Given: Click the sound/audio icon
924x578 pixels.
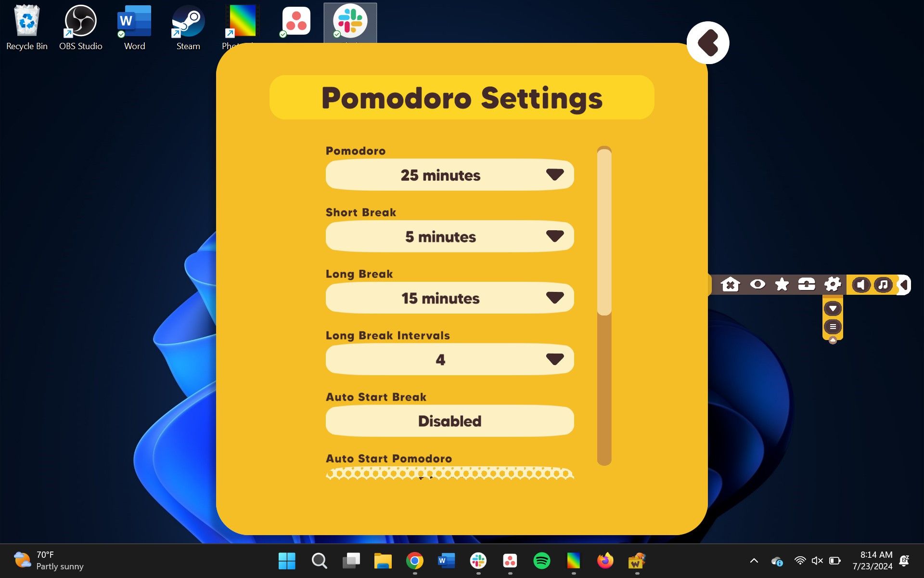Looking at the screenshot, I should click(x=861, y=284).
